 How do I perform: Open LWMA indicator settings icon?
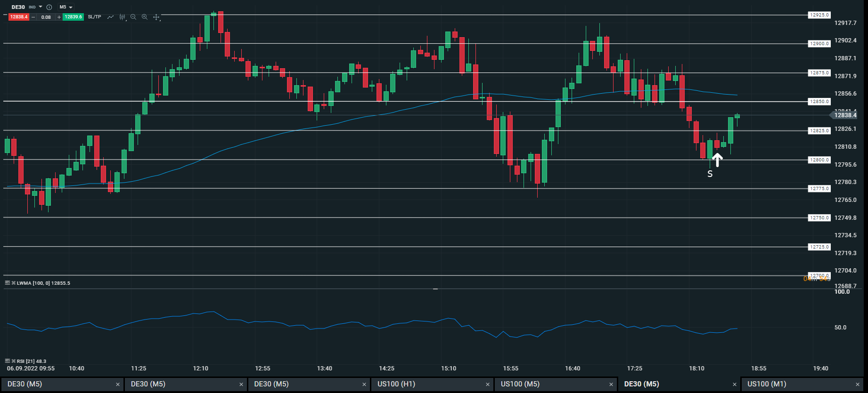pos(7,283)
